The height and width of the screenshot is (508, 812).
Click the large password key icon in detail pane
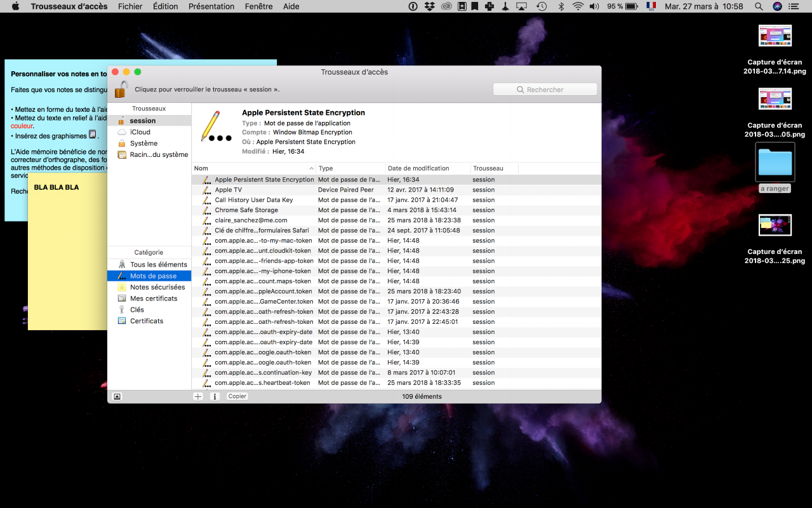point(215,126)
